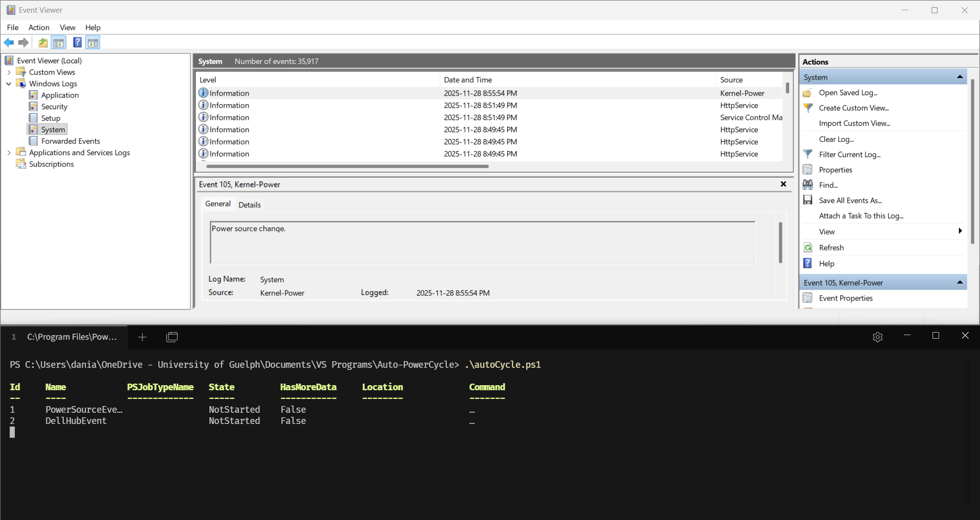Viewport: 980px width, 520px height.
Task: Click Clear Log in Actions pane
Action: click(x=836, y=139)
